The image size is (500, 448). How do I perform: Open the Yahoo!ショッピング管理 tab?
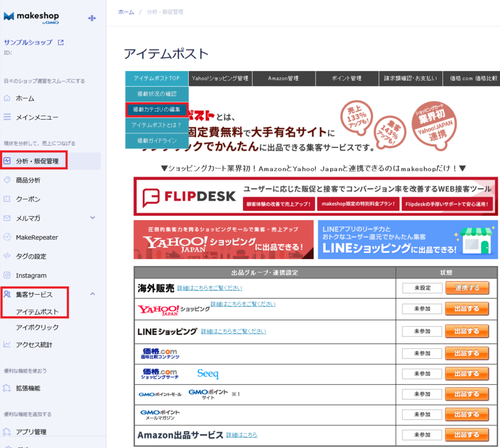pos(220,79)
